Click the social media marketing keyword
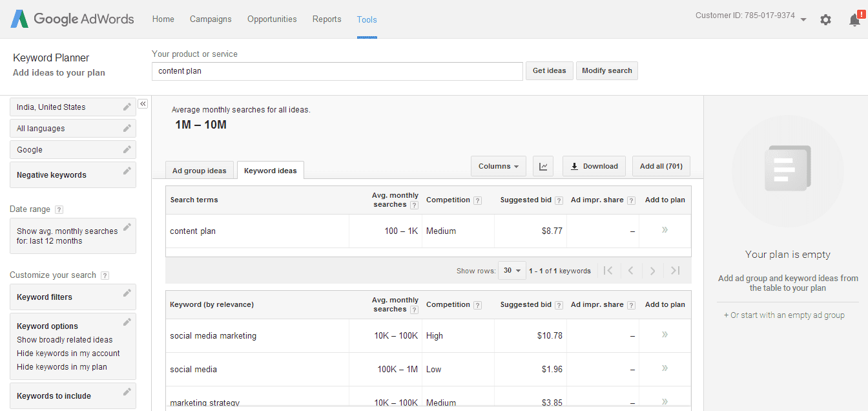Viewport: 868px width, 411px height. 213,336
